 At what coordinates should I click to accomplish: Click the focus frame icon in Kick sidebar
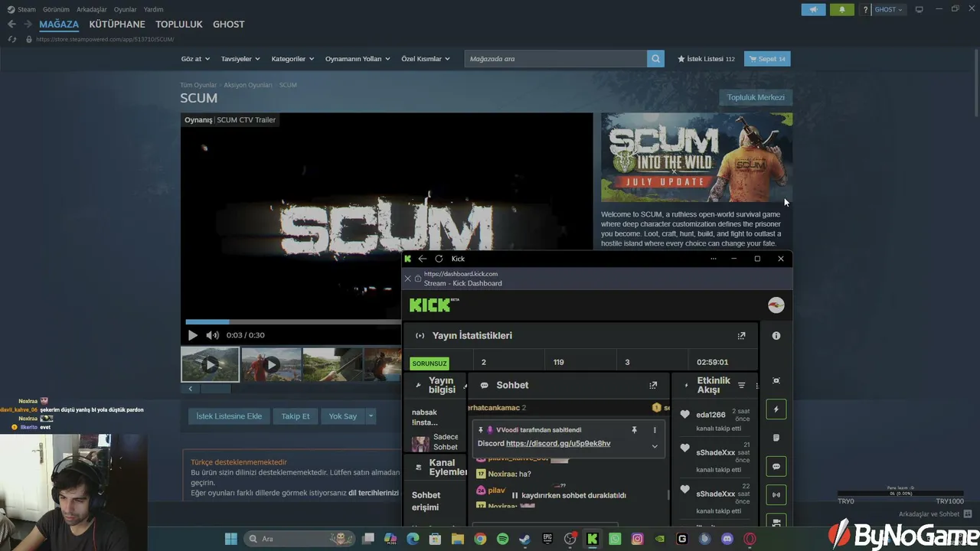[776, 380]
